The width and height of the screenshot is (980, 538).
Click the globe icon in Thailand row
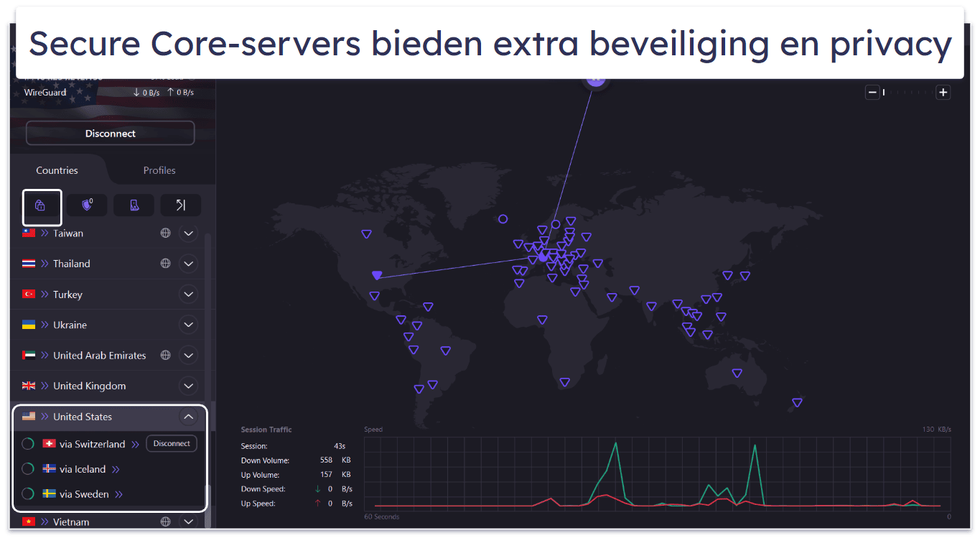pos(166,264)
